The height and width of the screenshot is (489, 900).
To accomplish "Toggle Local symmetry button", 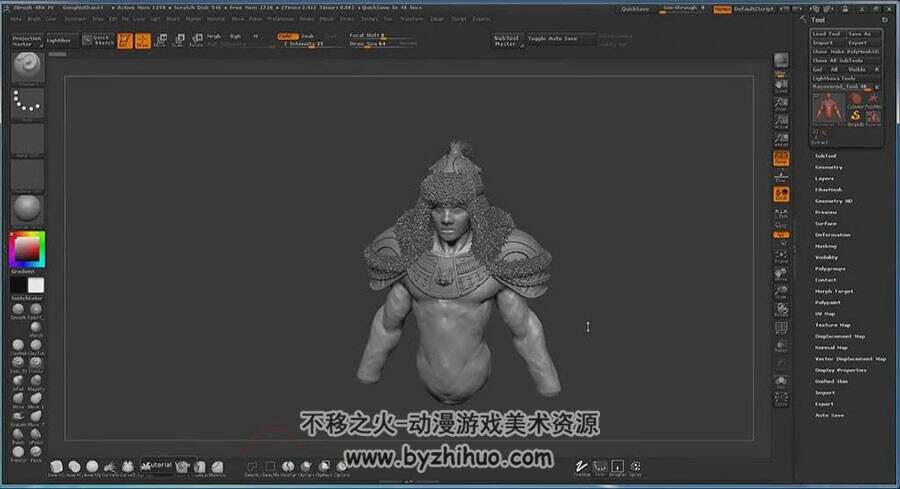I will 781,195.
